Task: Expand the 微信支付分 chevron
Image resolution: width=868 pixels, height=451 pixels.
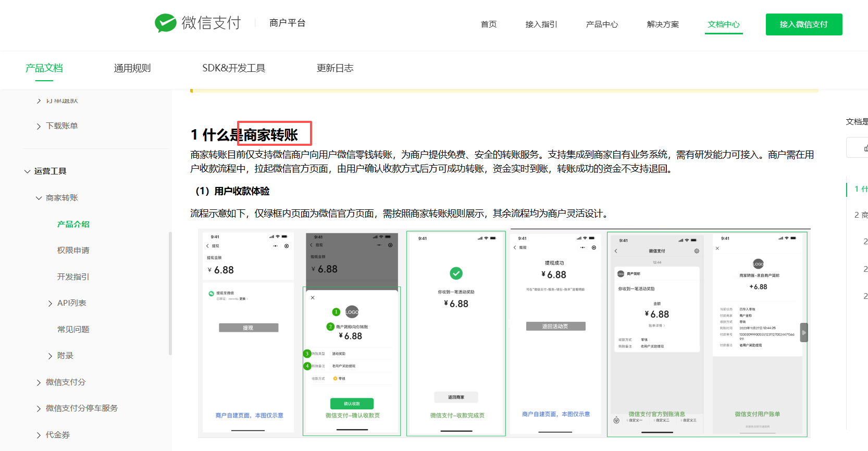Action: pos(39,382)
